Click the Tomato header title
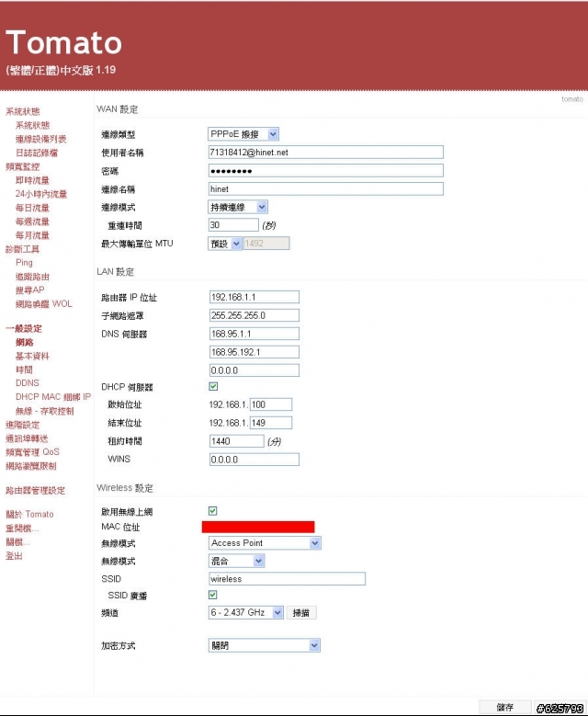Screen dimensions: 588x716 click(x=64, y=42)
